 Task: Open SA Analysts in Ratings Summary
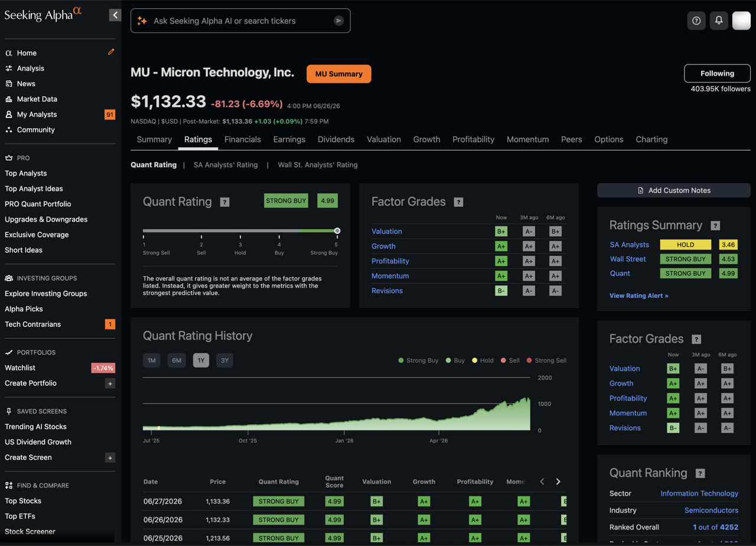[630, 245]
